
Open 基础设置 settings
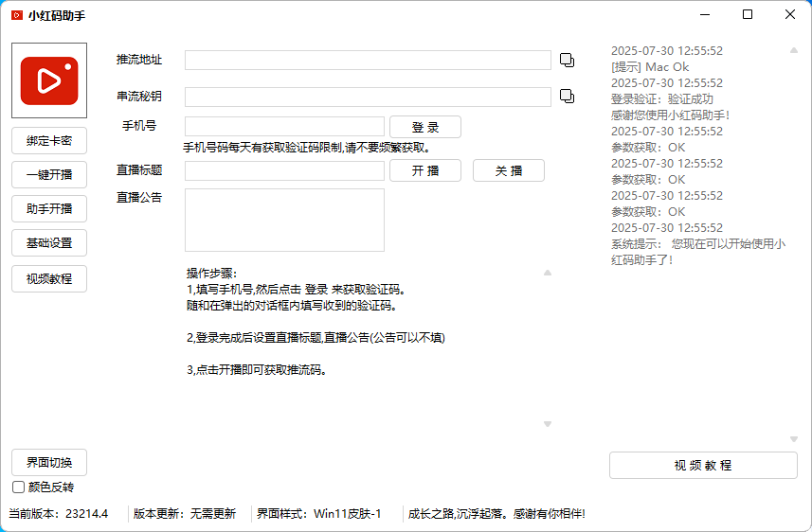click(49, 243)
